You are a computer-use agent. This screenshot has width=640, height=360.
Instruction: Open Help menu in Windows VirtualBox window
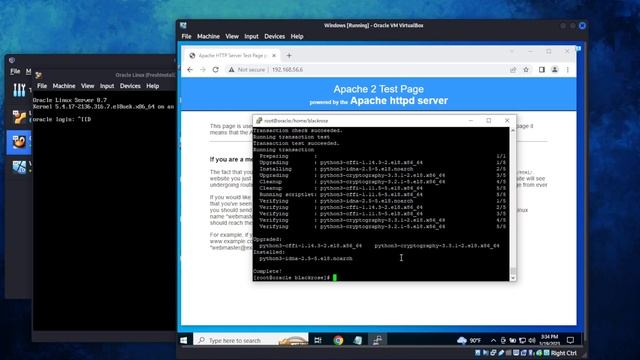pos(297,36)
